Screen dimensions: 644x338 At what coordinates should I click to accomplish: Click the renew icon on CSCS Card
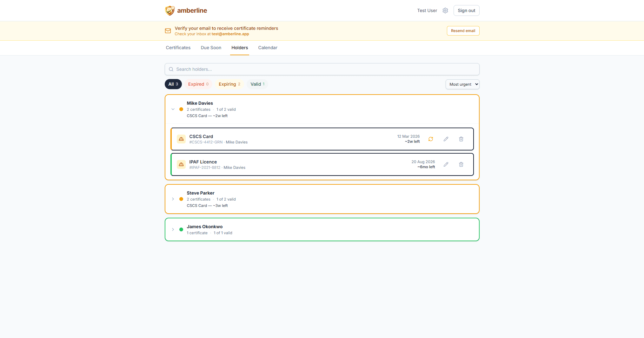(x=431, y=139)
